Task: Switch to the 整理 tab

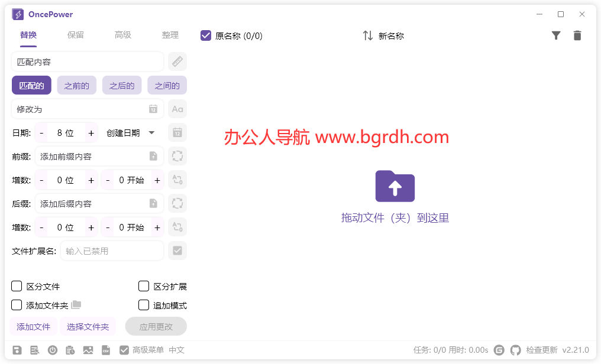Action: tap(170, 35)
